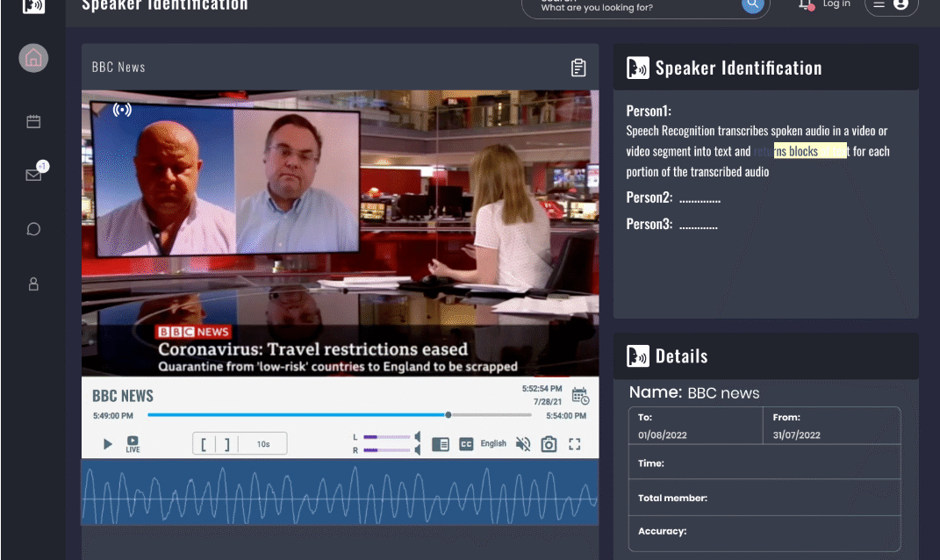Screen dimensions: 940x560
Task: Select the Person2 entry
Action: (x=673, y=197)
